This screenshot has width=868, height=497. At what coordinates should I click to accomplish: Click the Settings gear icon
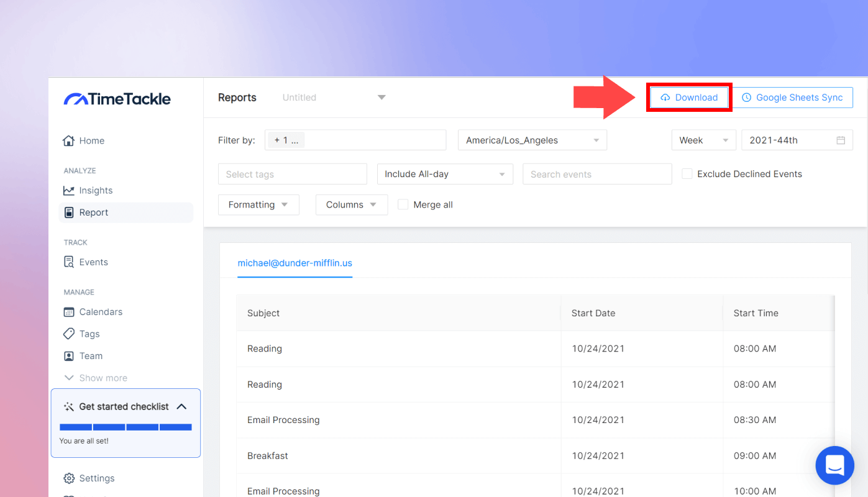[x=68, y=478]
